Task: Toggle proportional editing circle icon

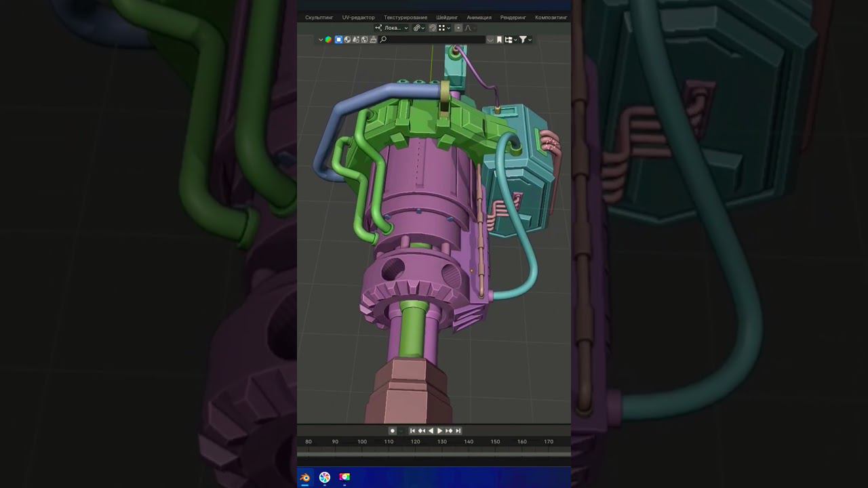Action: pyautogui.click(x=458, y=28)
